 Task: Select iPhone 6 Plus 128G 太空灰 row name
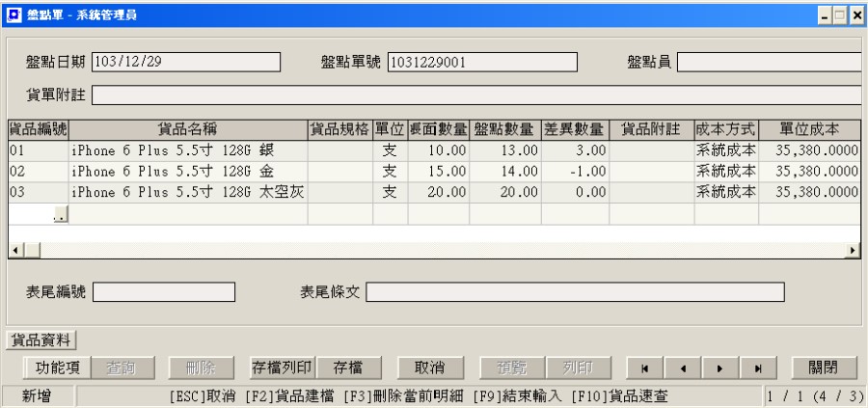tap(188, 193)
